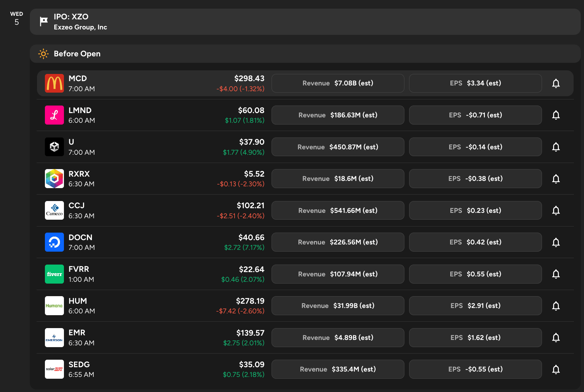Image resolution: width=584 pixels, height=392 pixels.
Task: Select the SEDG ticker symbol
Action: coord(79,364)
